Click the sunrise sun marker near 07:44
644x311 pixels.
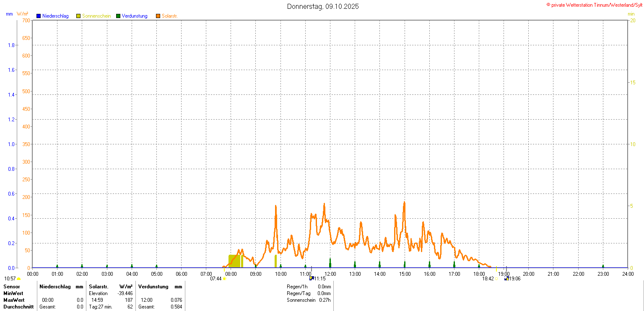pyautogui.click(x=224, y=279)
